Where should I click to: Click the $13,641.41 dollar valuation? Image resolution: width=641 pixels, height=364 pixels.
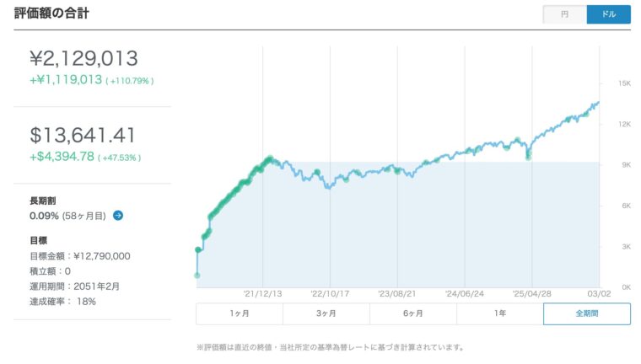pos(83,135)
